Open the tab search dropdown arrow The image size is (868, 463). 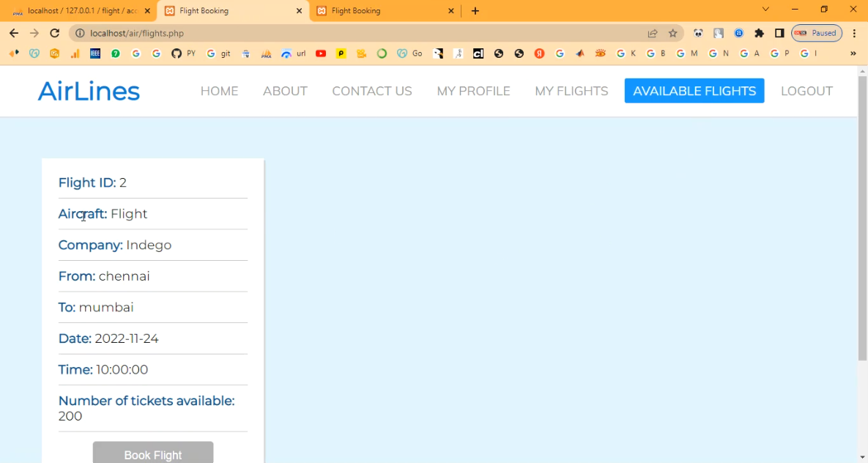[x=765, y=10]
